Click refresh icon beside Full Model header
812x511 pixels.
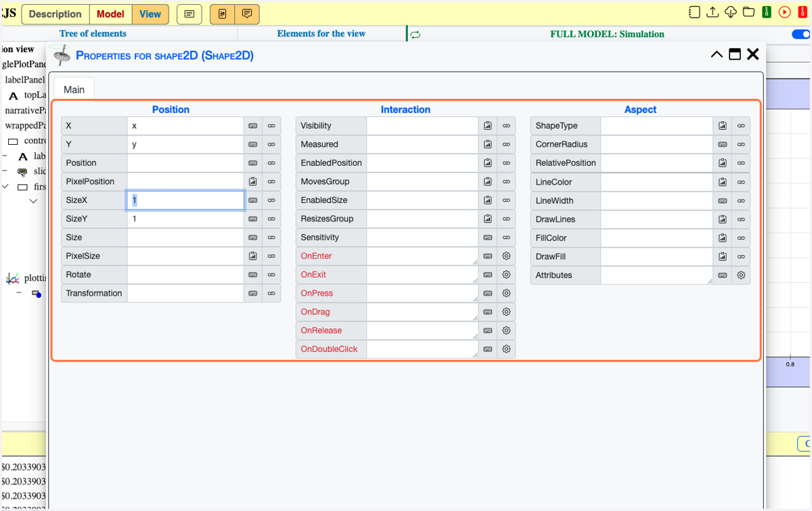(415, 35)
